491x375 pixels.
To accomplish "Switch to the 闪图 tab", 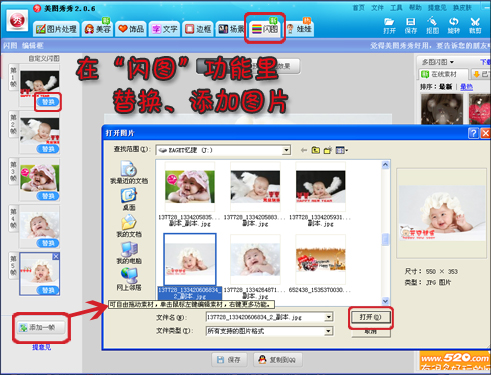I will tap(265, 29).
